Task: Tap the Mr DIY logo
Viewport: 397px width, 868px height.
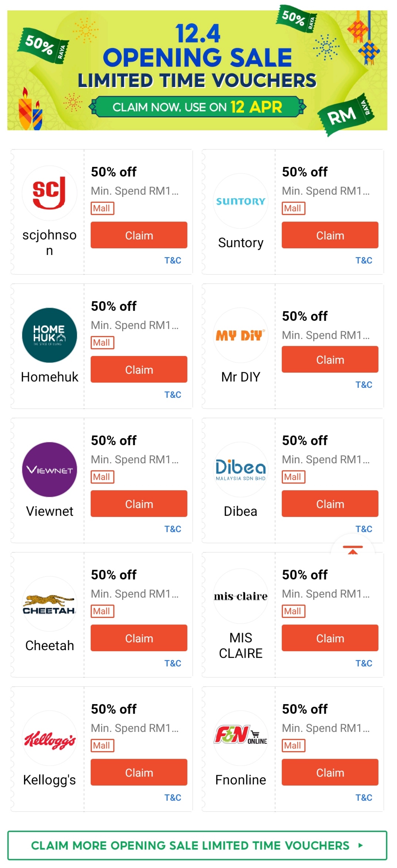Action: (240, 335)
